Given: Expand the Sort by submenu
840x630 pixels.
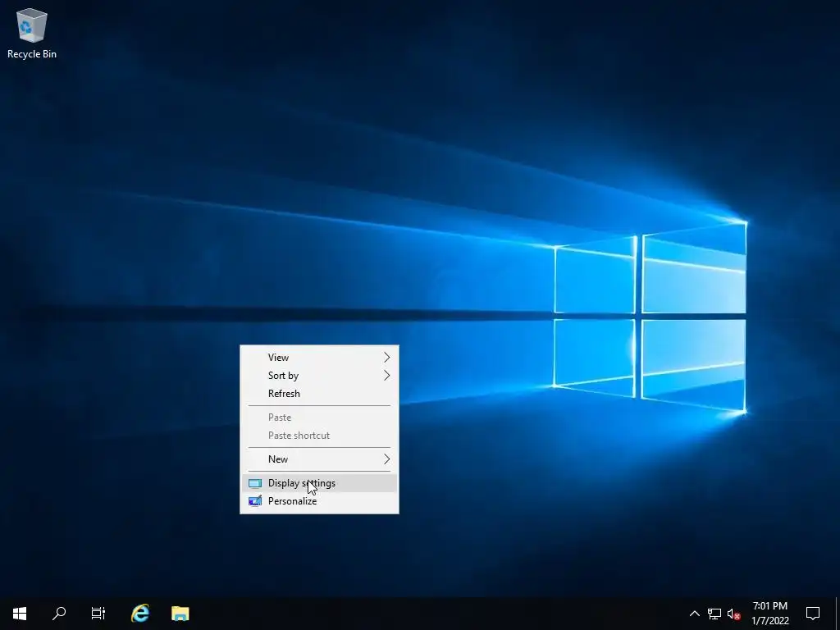Looking at the screenshot, I should [x=319, y=376].
